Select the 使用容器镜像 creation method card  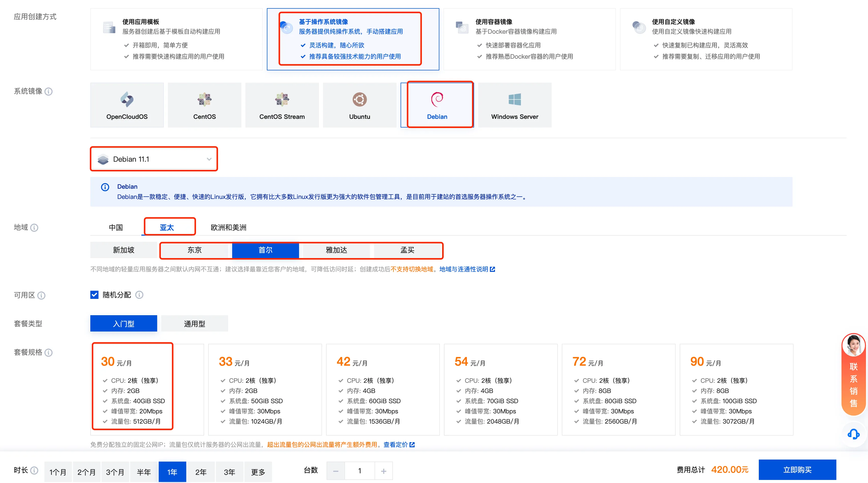529,39
